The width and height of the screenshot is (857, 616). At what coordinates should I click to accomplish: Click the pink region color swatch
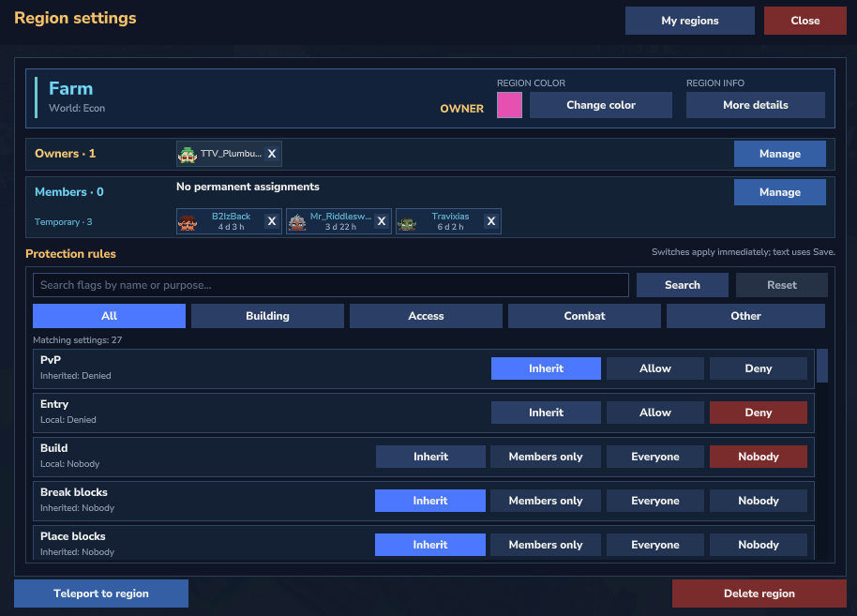click(x=509, y=105)
